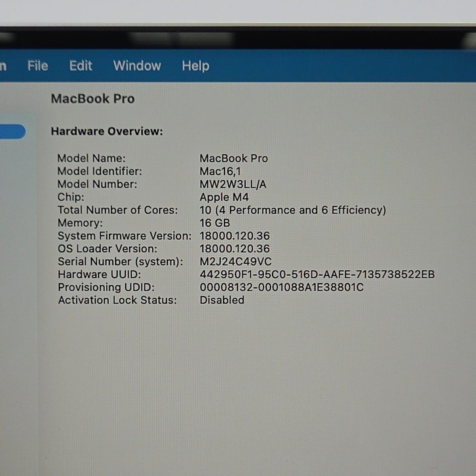Click the Total Number of Cores label
The image size is (476, 476).
click(118, 210)
